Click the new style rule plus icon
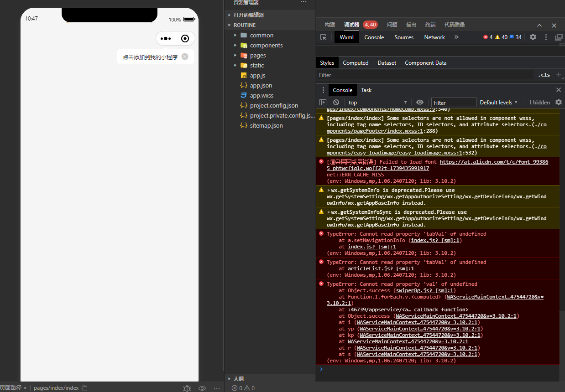Image resolution: width=565 pixels, height=392 pixels. tap(559, 75)
